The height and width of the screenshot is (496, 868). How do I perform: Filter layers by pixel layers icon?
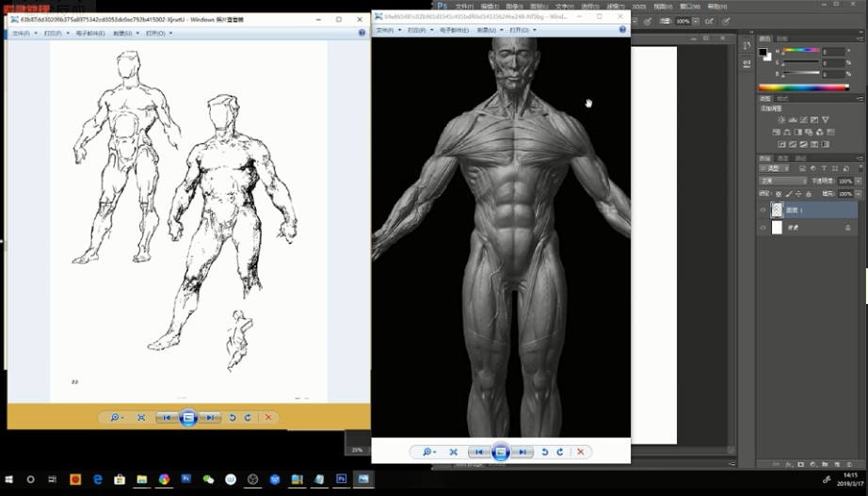click(x=802, y=168)
